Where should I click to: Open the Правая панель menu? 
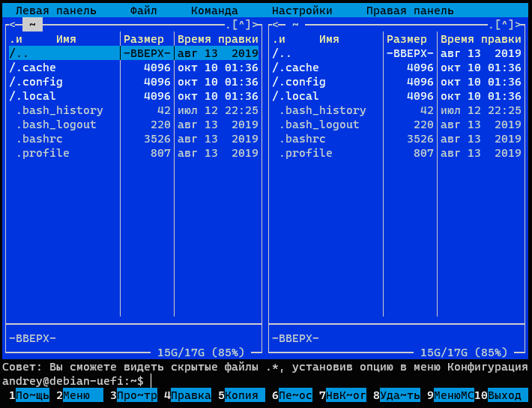pyautogui.click(x=410, y=10)
